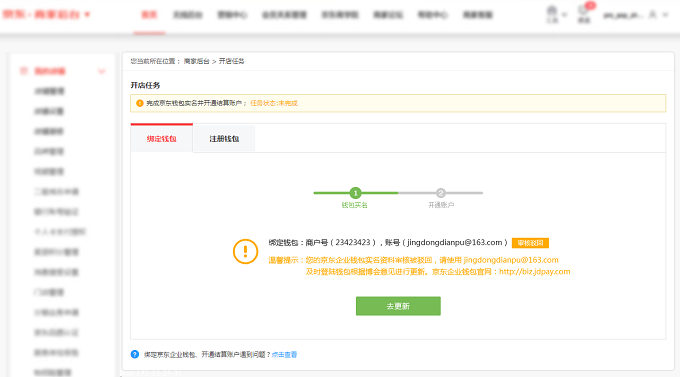Image resolution: width=680 pixels, height=377 pixels.
Task: Go to 商家后台 in the breadcrumb
Action: (197, 61)
